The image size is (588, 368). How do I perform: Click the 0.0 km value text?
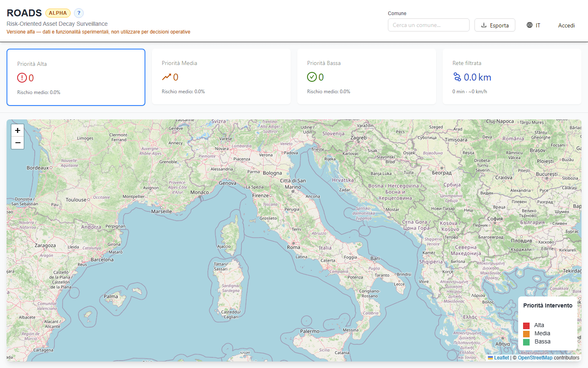(477, 77)
